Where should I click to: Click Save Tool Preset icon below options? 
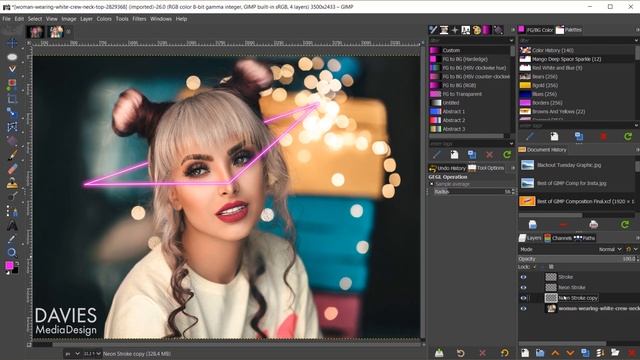click(439, 353)
